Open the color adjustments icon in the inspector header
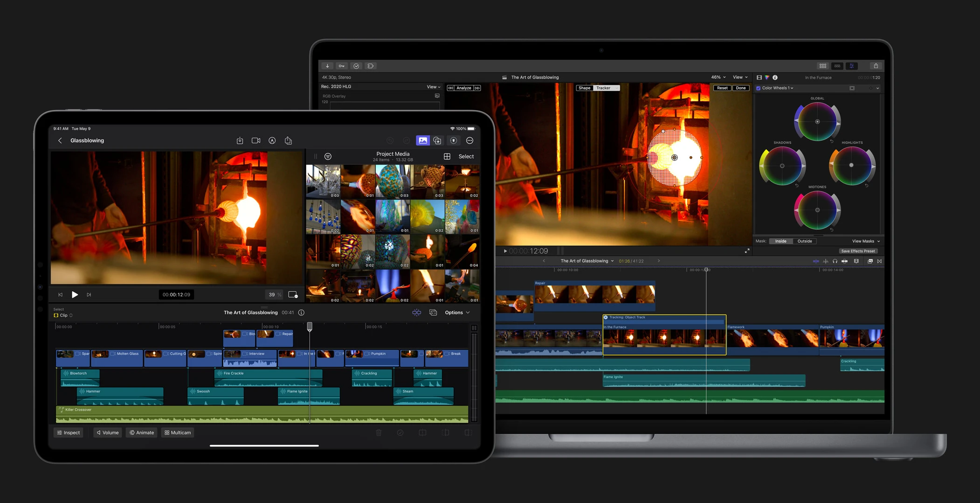 767,77
